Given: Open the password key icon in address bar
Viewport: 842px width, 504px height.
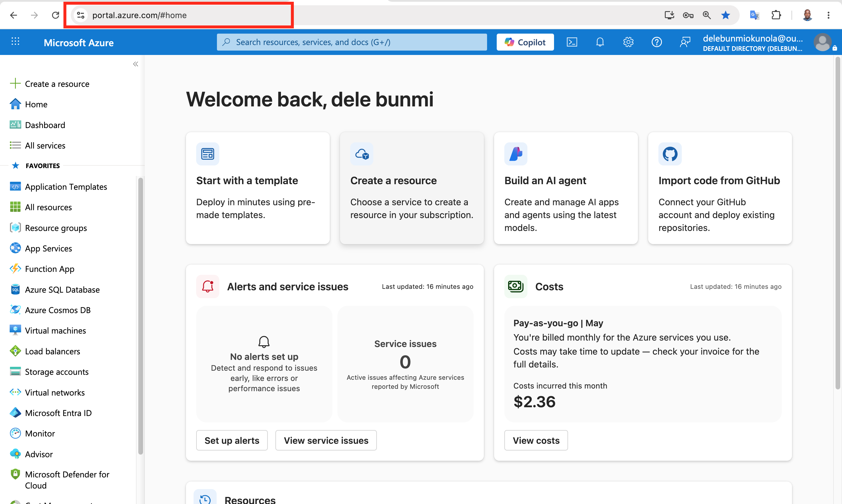Looking at the screenshot, I should [688, 15].
